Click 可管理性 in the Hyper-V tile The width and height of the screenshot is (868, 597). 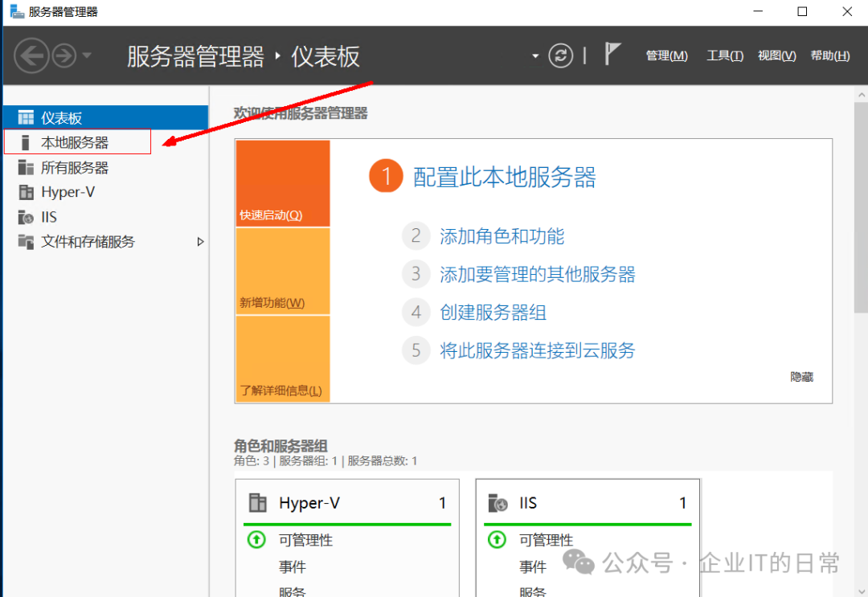305,540
